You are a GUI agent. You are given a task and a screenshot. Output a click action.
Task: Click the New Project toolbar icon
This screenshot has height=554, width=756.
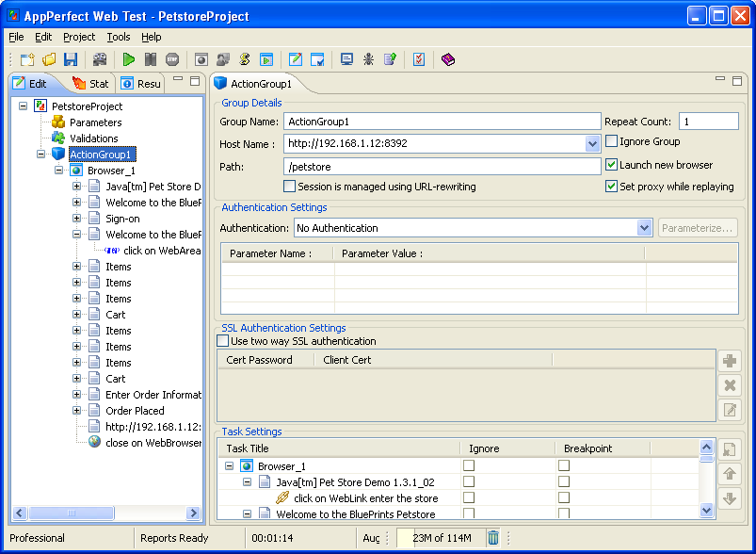27,59
